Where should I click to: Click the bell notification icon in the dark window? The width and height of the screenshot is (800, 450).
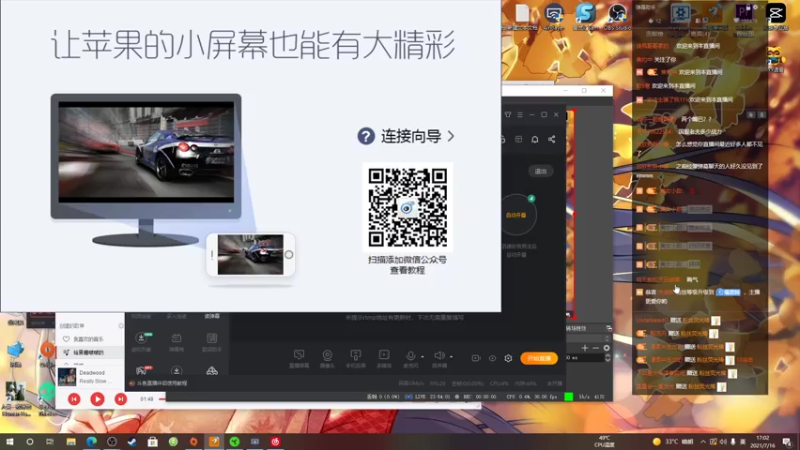[x=535, y=139]
